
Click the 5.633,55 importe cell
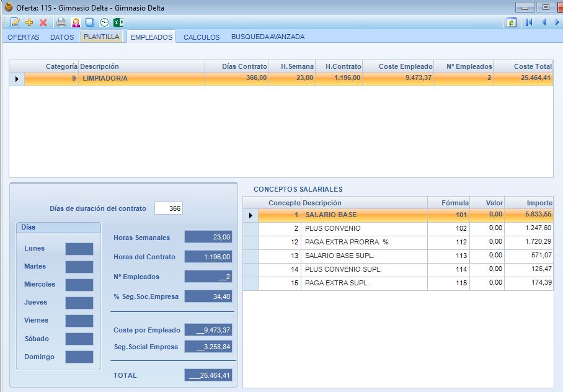pos(529,215)
